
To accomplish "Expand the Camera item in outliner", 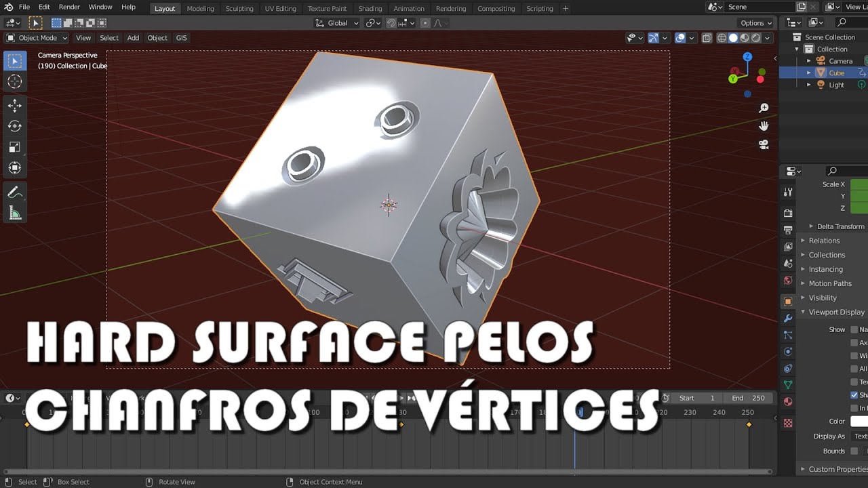I will [x=808, y=61].
